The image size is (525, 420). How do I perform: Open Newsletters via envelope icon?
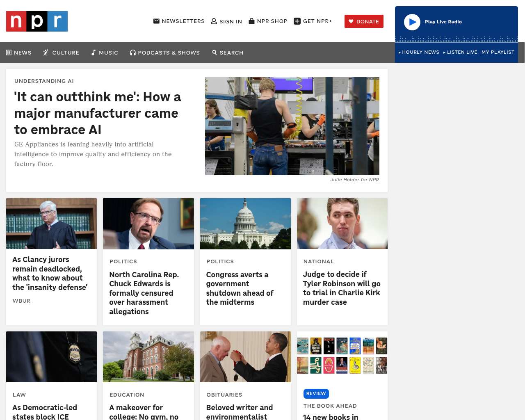pyautogui.click(x=156, y=21)
